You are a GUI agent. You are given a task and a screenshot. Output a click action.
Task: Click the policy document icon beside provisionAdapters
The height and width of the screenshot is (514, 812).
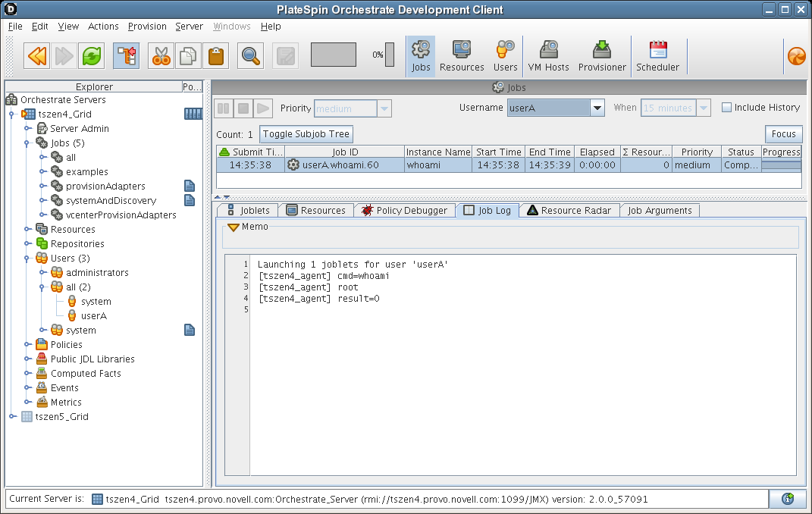tap(190, 186)
